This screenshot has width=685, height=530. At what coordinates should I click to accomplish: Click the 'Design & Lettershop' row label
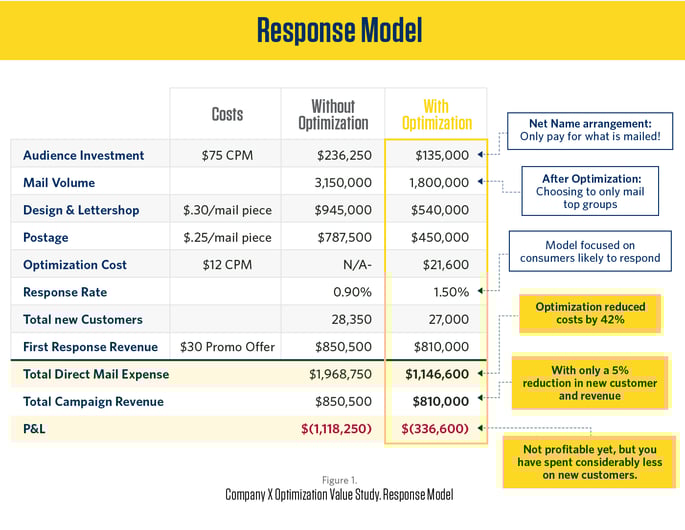(81, 210)
